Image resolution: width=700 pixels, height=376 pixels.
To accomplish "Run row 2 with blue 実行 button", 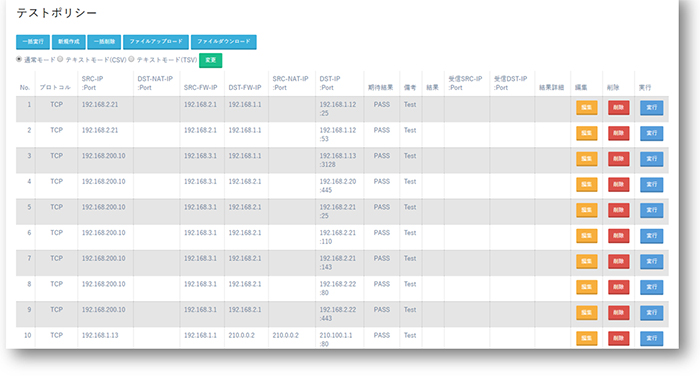I will point(651,133).
